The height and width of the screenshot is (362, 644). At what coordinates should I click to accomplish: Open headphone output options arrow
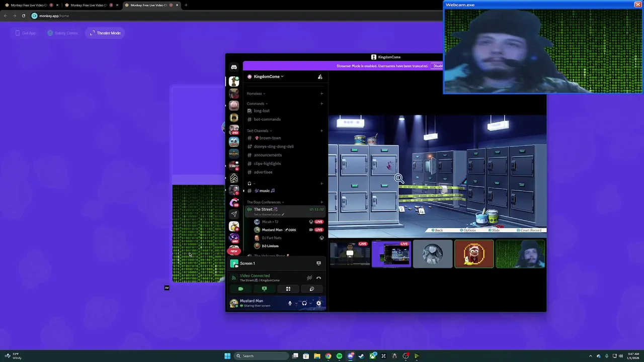click(311, 303)
